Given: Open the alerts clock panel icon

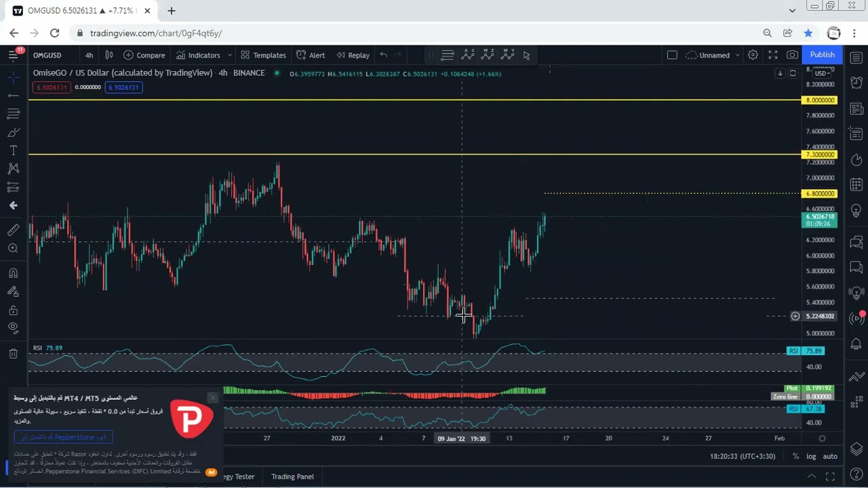Looking at the screenshot, I should 856,83.
